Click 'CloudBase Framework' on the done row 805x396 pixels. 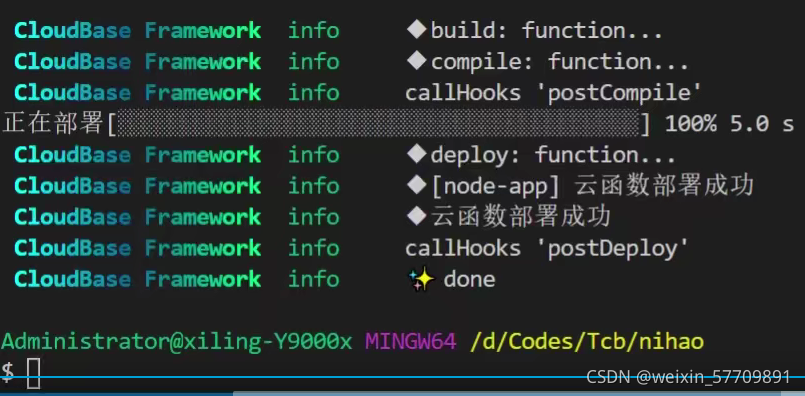138,280
